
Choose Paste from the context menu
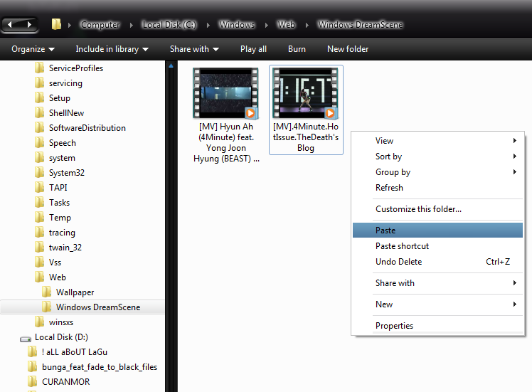point(385,231)
